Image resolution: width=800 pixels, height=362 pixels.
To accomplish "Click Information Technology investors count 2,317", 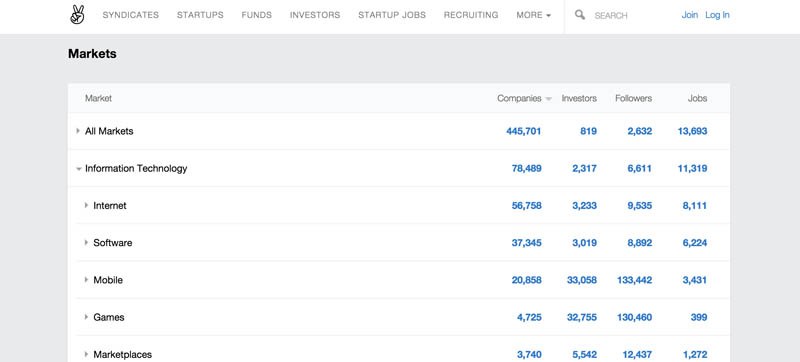I will pos(585,168).
